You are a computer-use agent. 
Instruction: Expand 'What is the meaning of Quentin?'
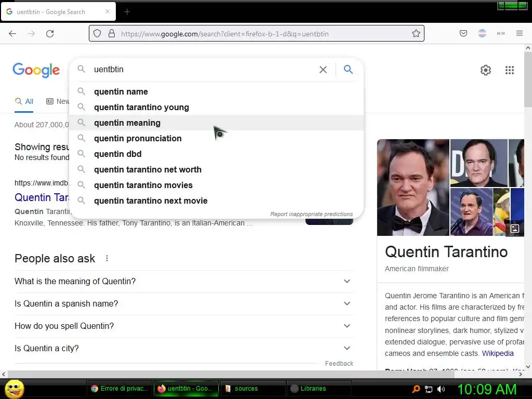(x=183, y=281)
